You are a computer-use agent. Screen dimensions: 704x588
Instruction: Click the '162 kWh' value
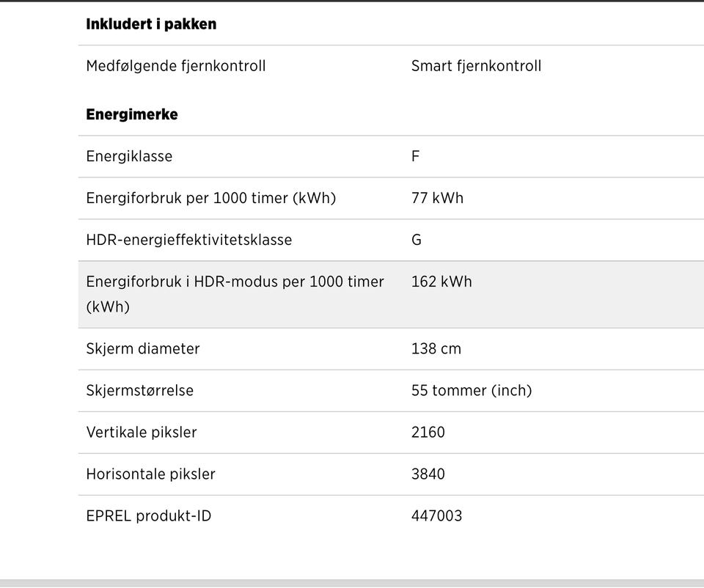click(441, 282)
